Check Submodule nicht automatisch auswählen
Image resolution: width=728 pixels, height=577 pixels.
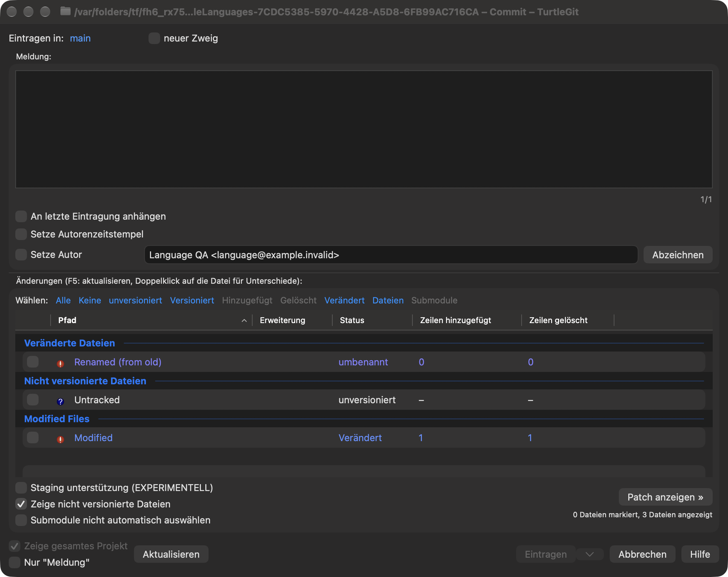pyautogui.click(x=21, y=520)
